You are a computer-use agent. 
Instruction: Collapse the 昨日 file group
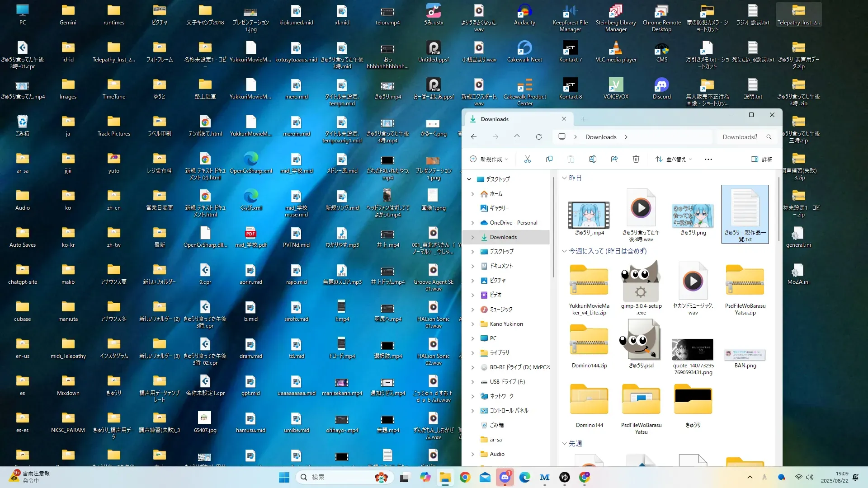[564, 178]
